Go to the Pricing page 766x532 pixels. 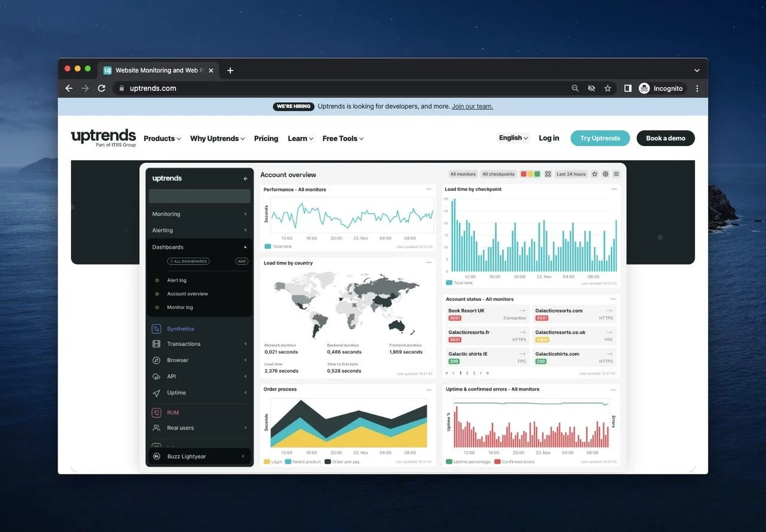[x=266, y=138]
